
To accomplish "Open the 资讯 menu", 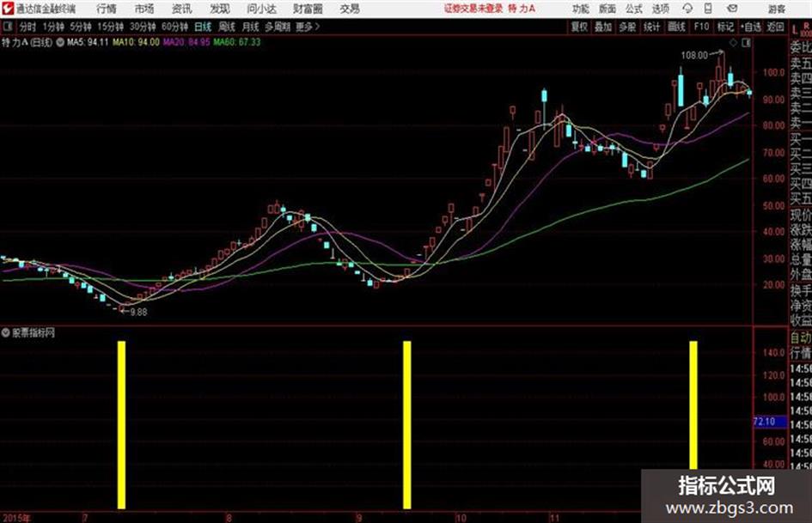I will point(182,9).
